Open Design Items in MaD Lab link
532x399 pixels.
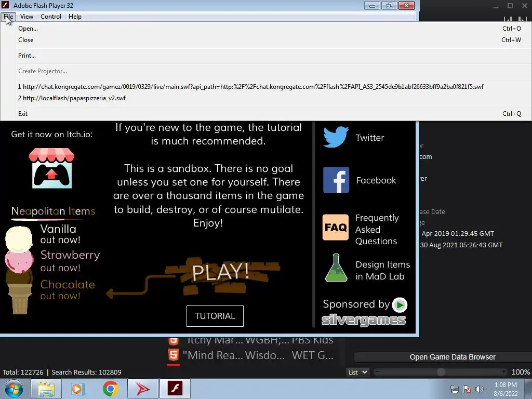click(x=382, y=270)
